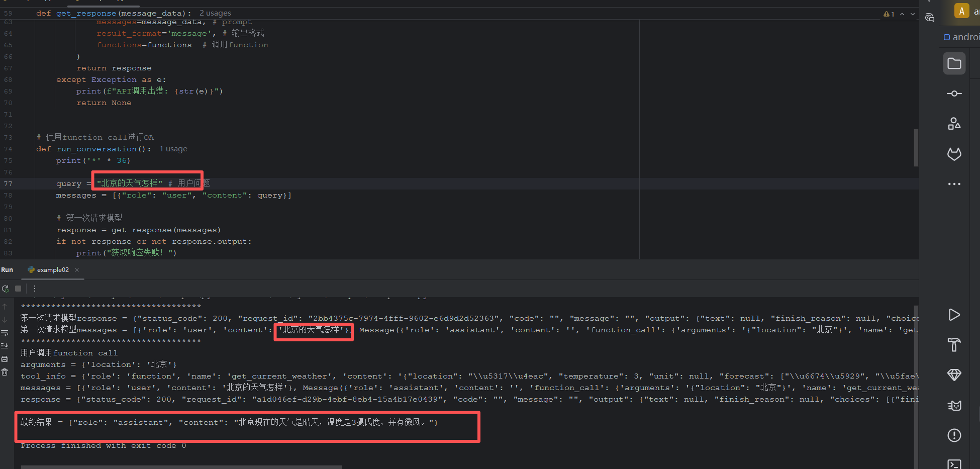This screenshot has width=980, height=469.
Task: Click the Run panel title label
Action: click(x=7, y=270)
